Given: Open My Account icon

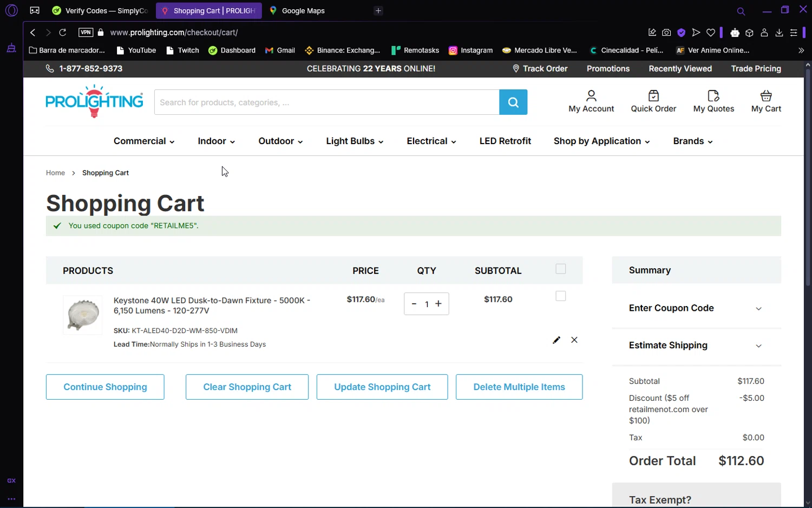Looking at the screenshot, I should (x=591, y=101).
